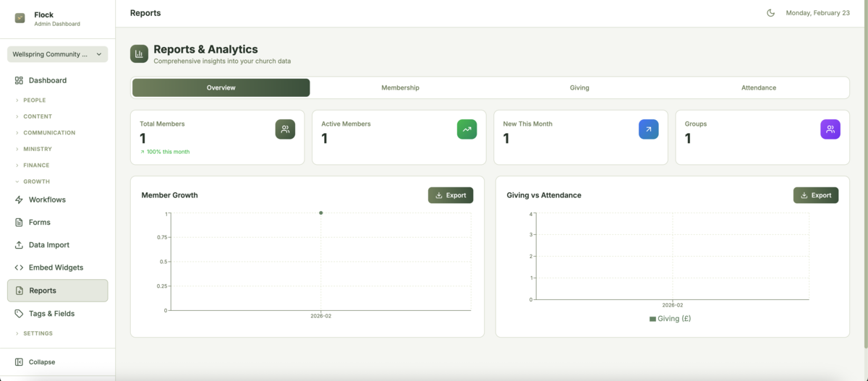This screenshot has height=381, width=868.
Task: Click the Reports & Analytics chart icon
Action: pos(139,53)
